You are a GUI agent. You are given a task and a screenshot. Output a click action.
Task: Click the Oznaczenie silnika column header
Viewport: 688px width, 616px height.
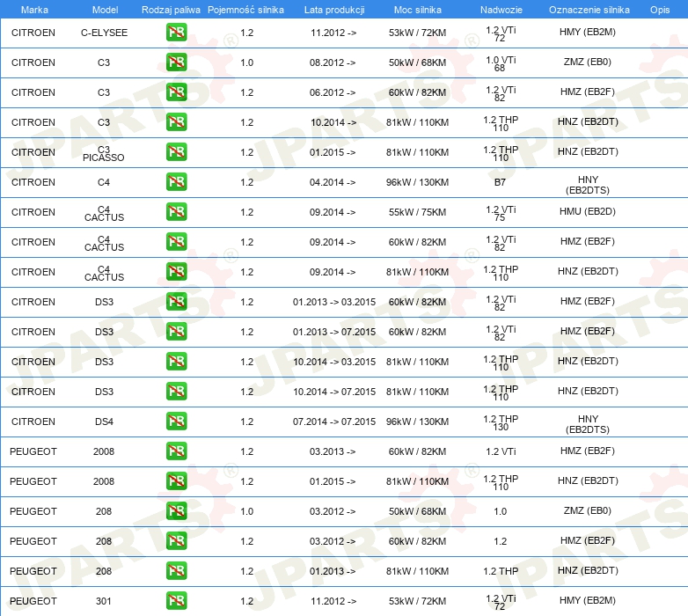tap(589, 10)
